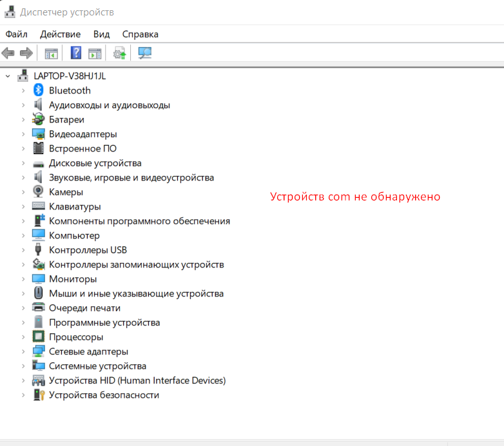The height and width of the screenshot is (446, 504).
Task: Expand the Процессоры chevron
Action: pyautogui.click(x=23, y=337)
